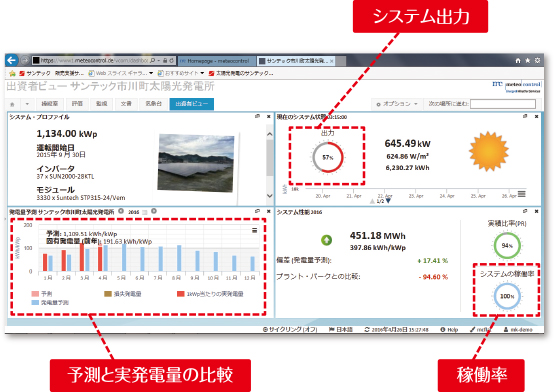This screenshot has height=392, width=556.
Task: Click next year circle button after 2016
Action: (x=154, y=211)
